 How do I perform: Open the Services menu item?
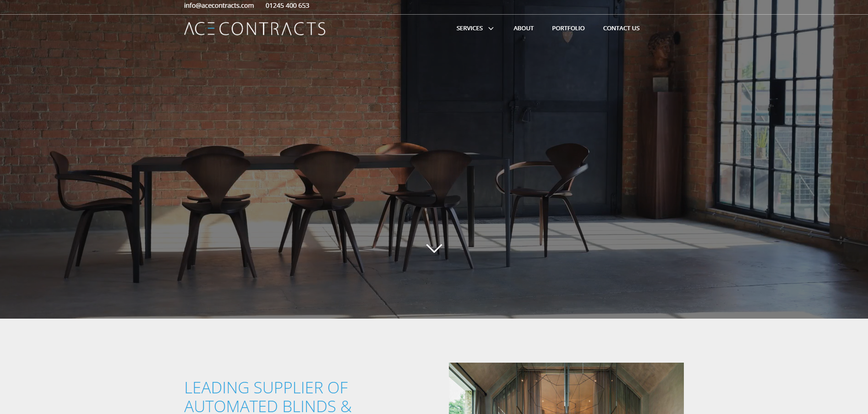469,28
